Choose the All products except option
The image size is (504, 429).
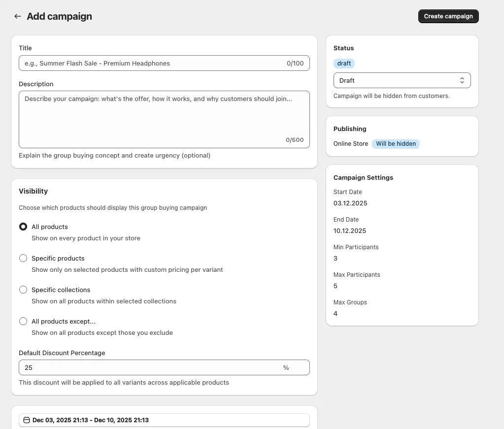(23, 321)
